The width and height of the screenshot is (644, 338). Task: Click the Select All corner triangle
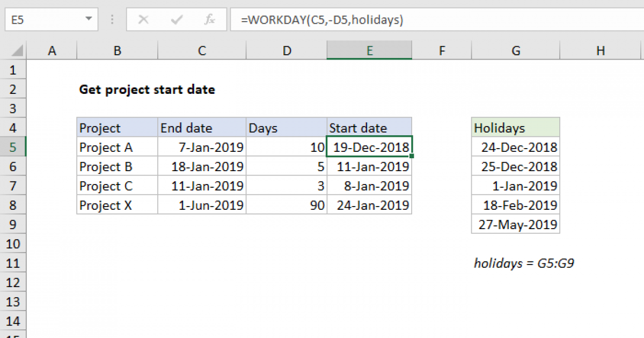[17, 51]
